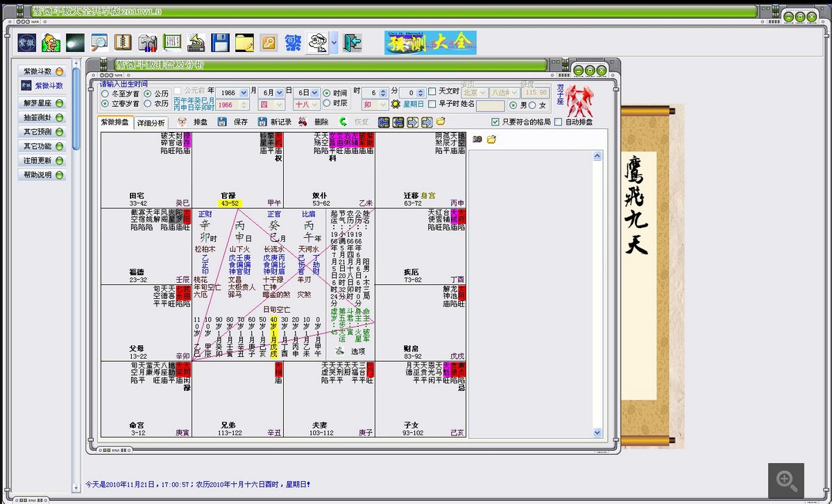Click the 删除 delete button
Viewport: 832px width, 504px height.
(x=314, y=122)
